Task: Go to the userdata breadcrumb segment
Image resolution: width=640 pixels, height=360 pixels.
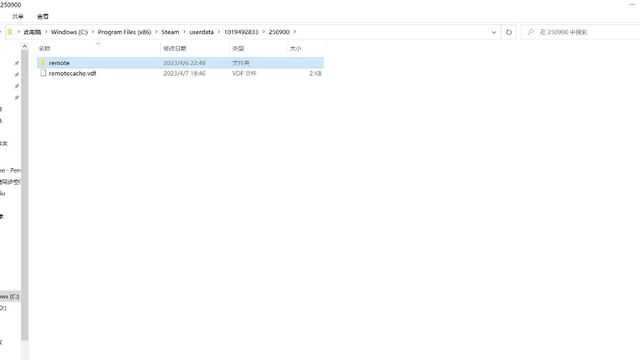Action: 201,32
